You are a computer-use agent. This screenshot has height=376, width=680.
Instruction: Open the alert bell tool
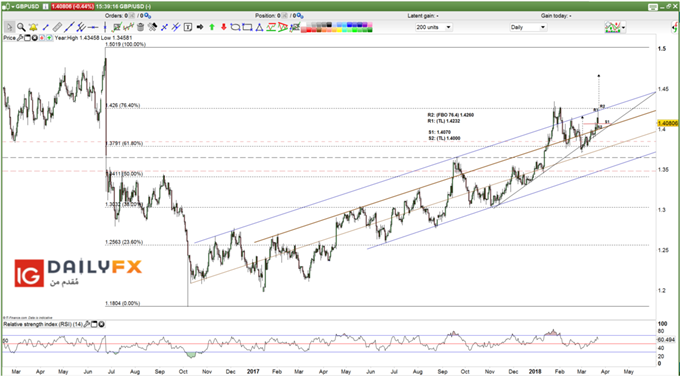(x=33, y=27)
